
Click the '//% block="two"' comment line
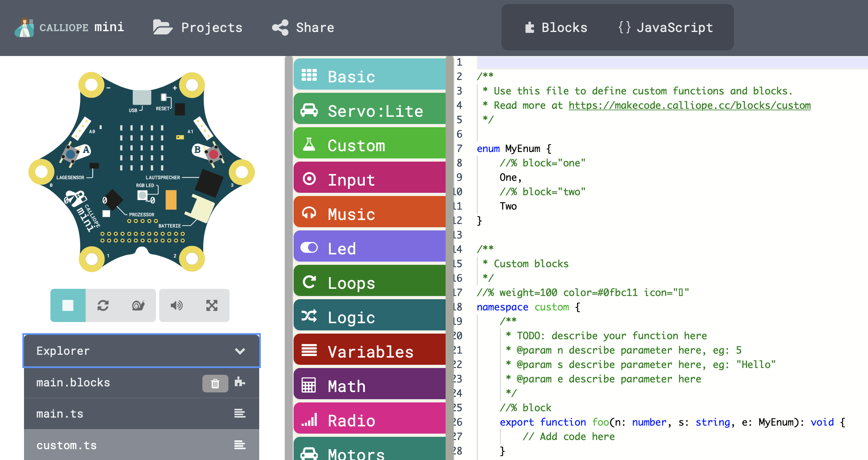point(542,192)
